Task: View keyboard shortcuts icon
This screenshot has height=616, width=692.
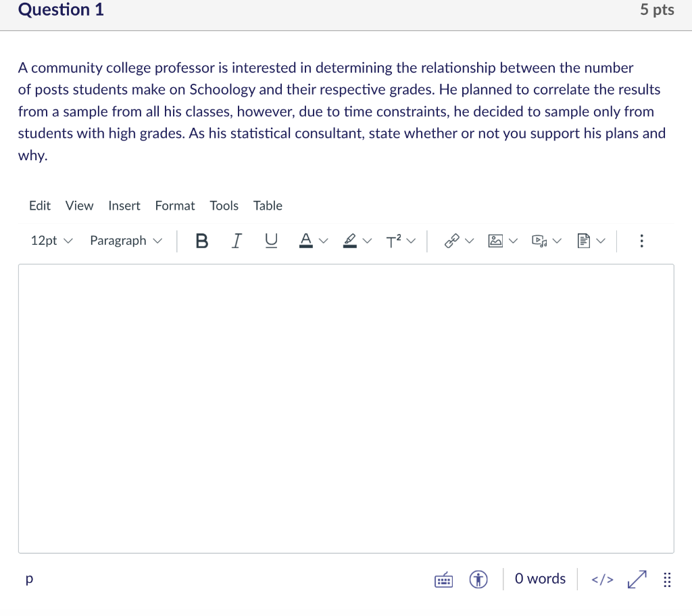Action: [443, 579]
